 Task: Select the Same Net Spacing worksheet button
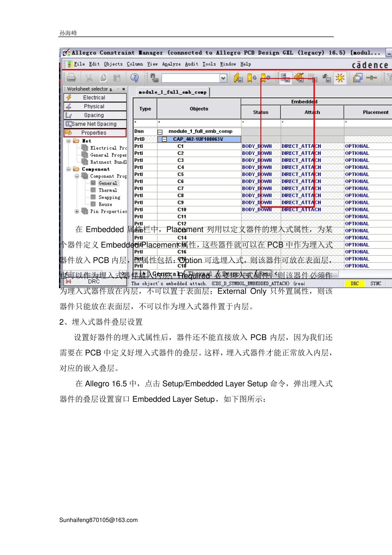tap(95, 124)
